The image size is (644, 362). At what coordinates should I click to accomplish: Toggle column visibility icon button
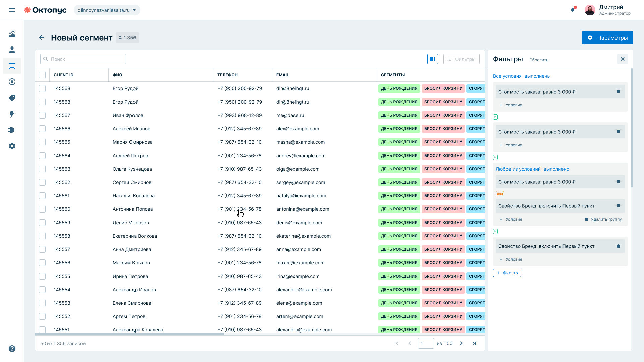[x=433, y=59]
